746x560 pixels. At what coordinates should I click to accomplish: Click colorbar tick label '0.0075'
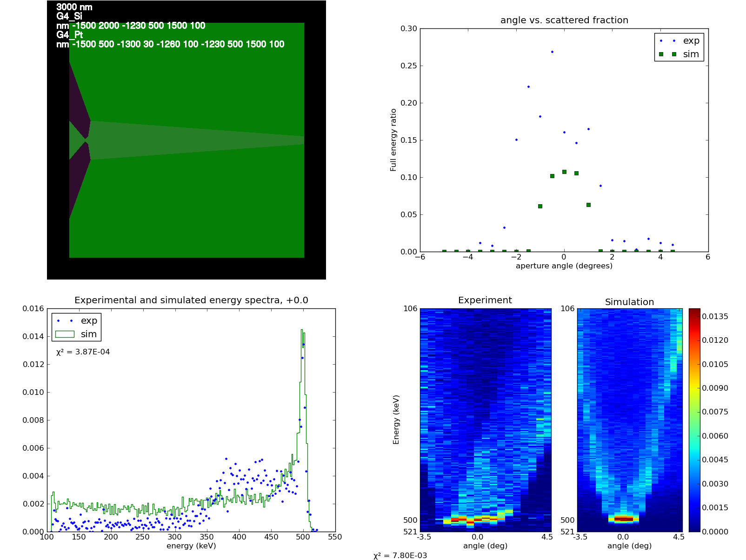[x=715, y=412]
